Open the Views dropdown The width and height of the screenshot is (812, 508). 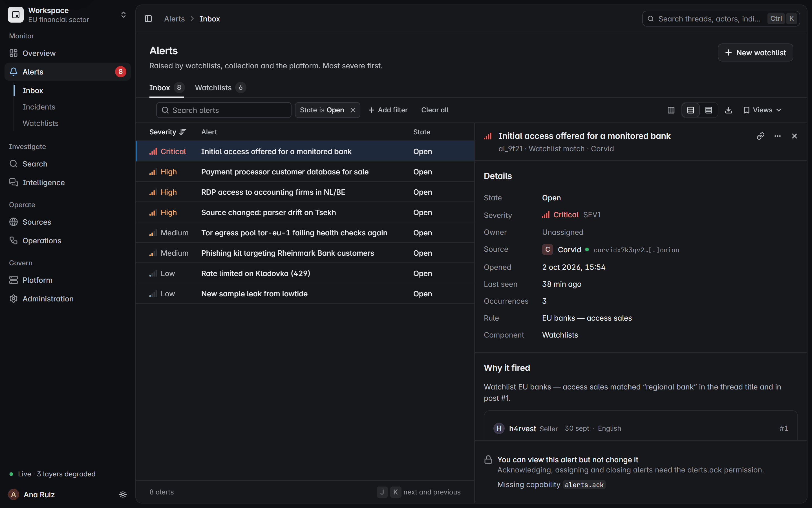(762, 110)
